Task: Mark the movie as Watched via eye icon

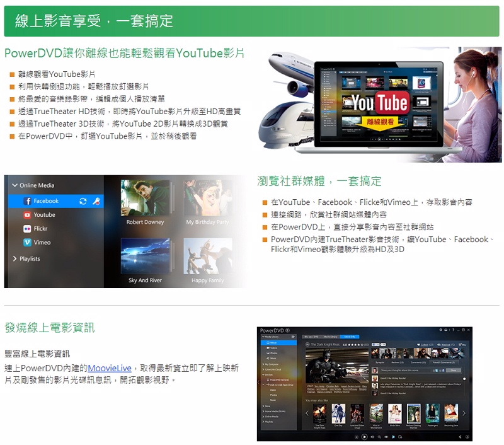Action: point(439,345)
